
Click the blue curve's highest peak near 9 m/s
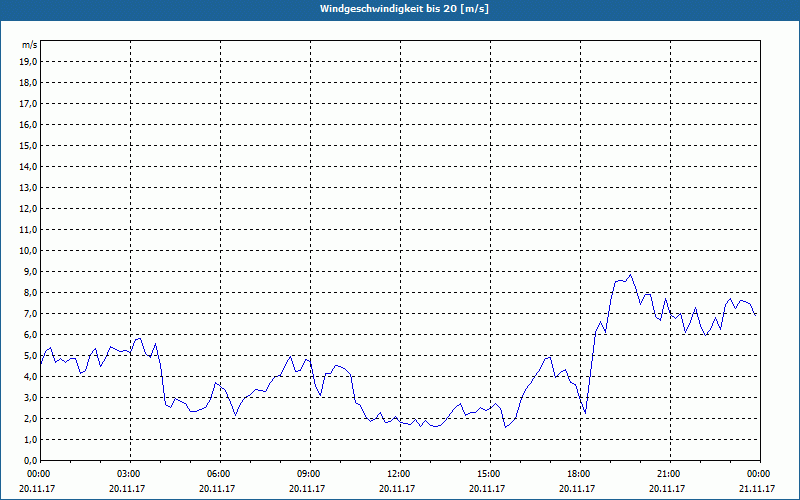pyautogui.click(x=631, y=275)
